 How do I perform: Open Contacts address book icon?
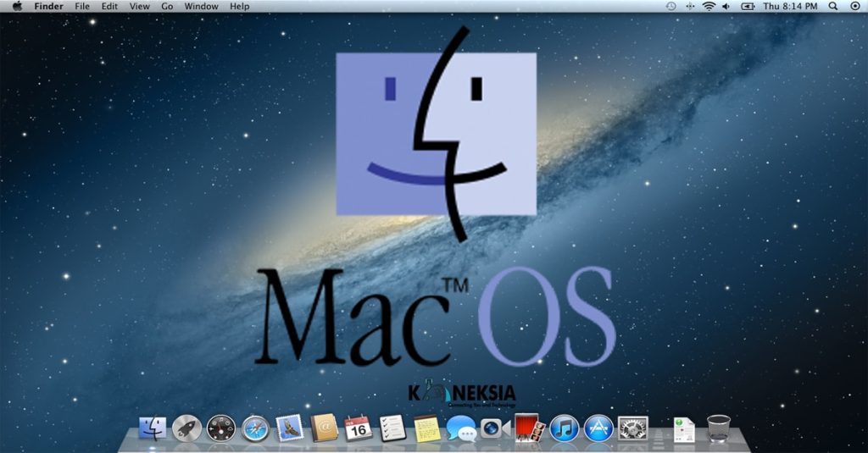(x=325, y=428)
